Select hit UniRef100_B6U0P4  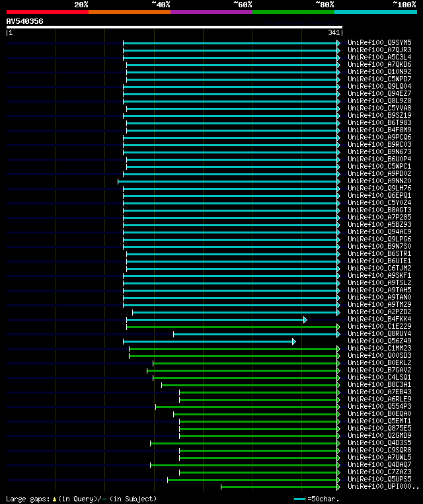(x=379, y=159)
